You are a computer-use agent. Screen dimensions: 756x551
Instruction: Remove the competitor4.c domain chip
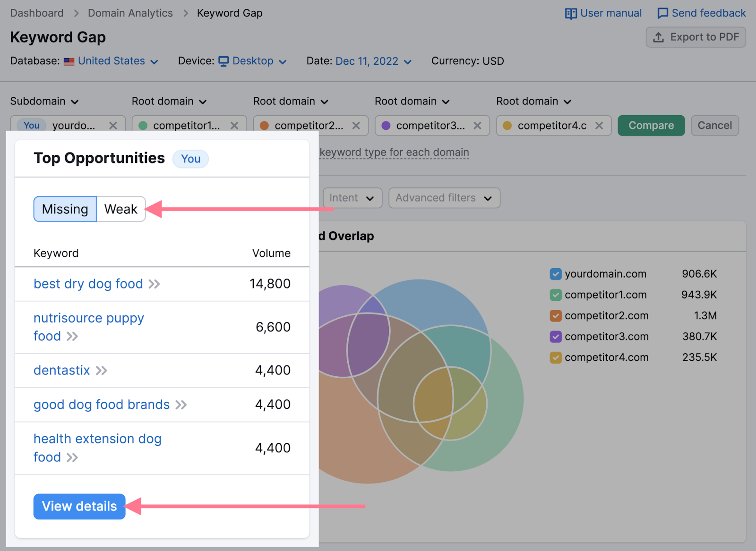(x=599, y=126)
